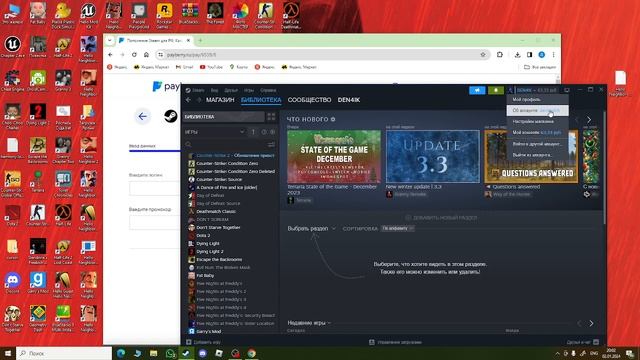Click WhatsApp icon in taskbar
The width and height of the screenshot is (640, 360).
(170, 353)
